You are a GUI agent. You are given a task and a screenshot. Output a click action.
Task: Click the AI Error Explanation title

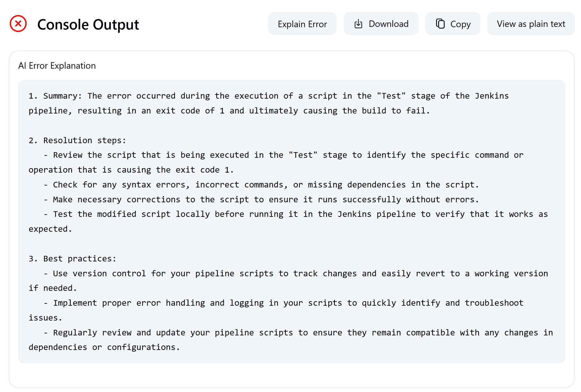pyautogui.click(x=57, y=66)
